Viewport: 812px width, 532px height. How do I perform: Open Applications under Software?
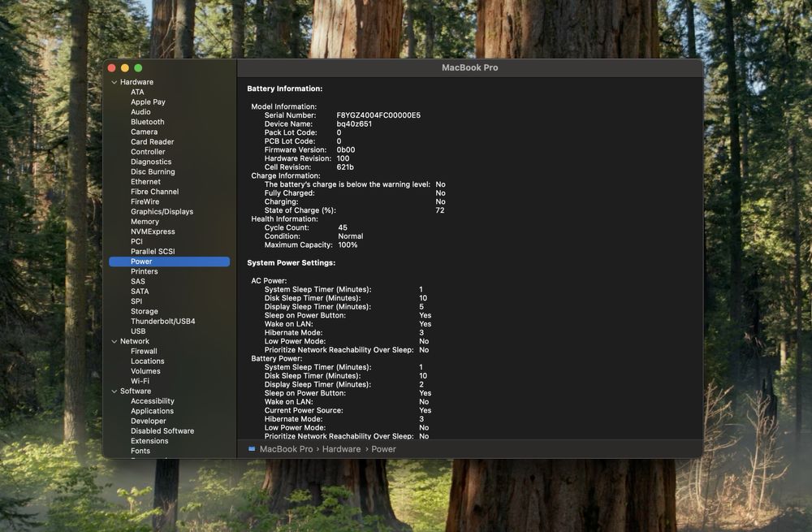coord(152,411)
